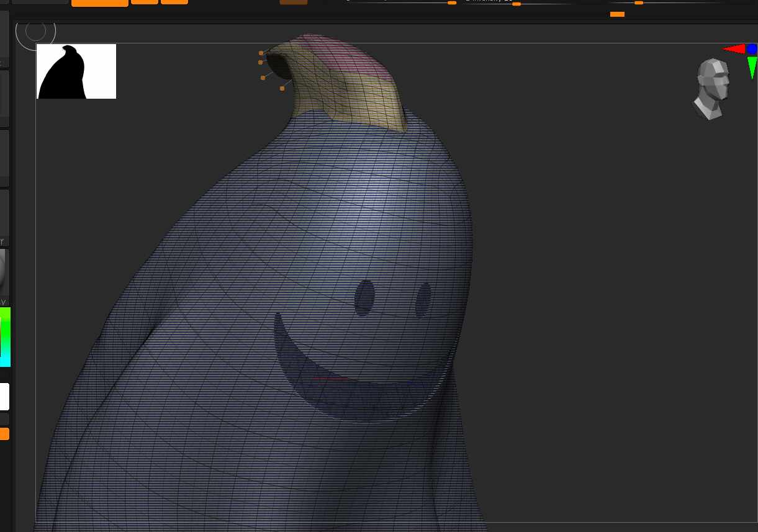Viewport: 758px width, 532px height.
Task: Toggle the orange button at the lower left edge
Action: [4, 434]
